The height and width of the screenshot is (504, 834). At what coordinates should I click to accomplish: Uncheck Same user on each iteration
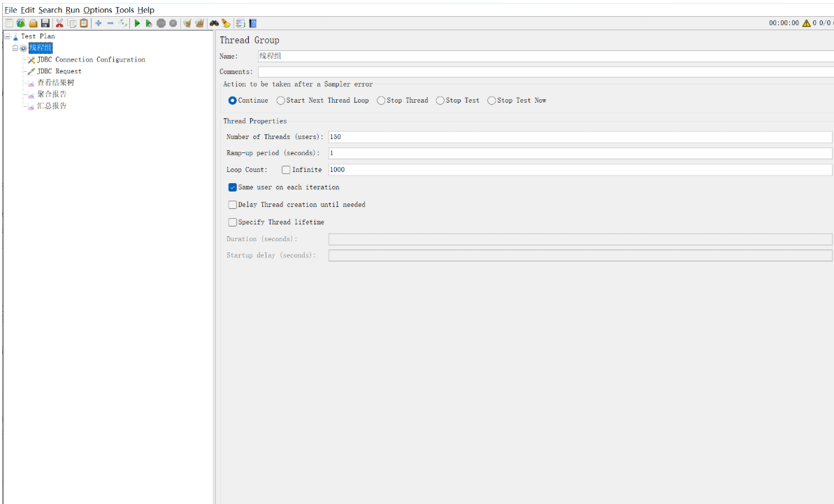[x=232, y=187]
